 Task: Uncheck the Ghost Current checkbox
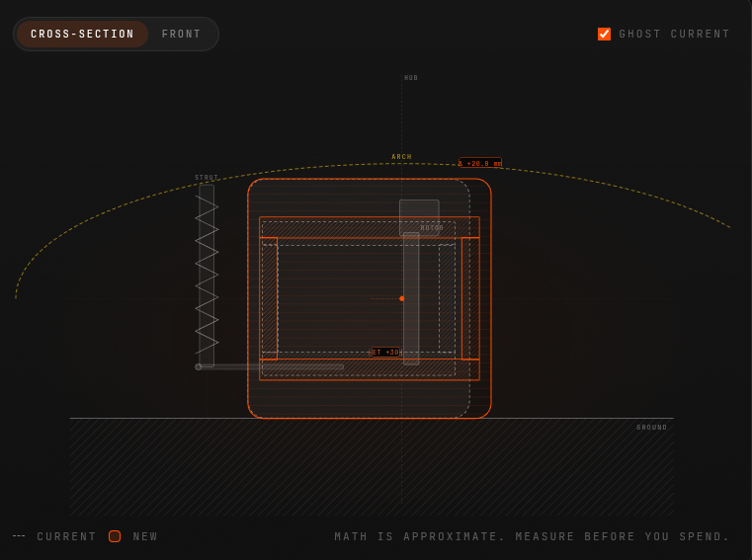[604, 34]
